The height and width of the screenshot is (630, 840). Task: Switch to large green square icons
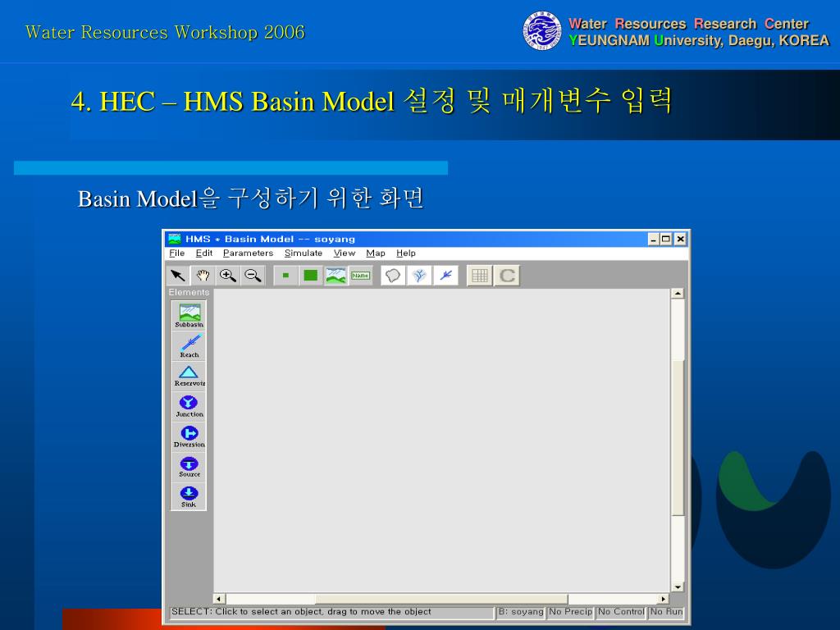(x=311, y=276)
